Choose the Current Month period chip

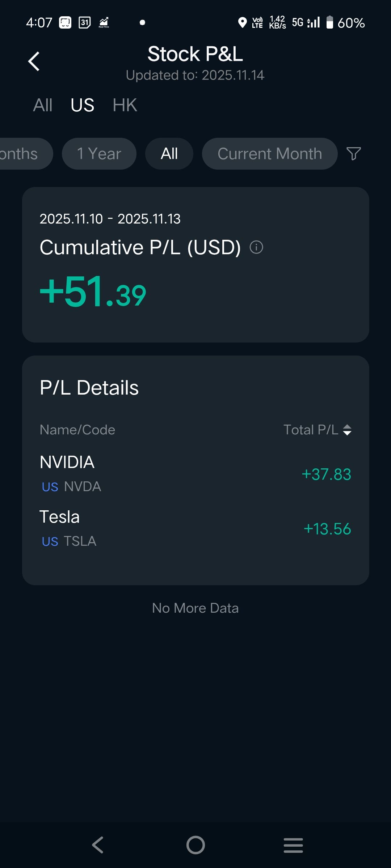click(x=270, y=154)
